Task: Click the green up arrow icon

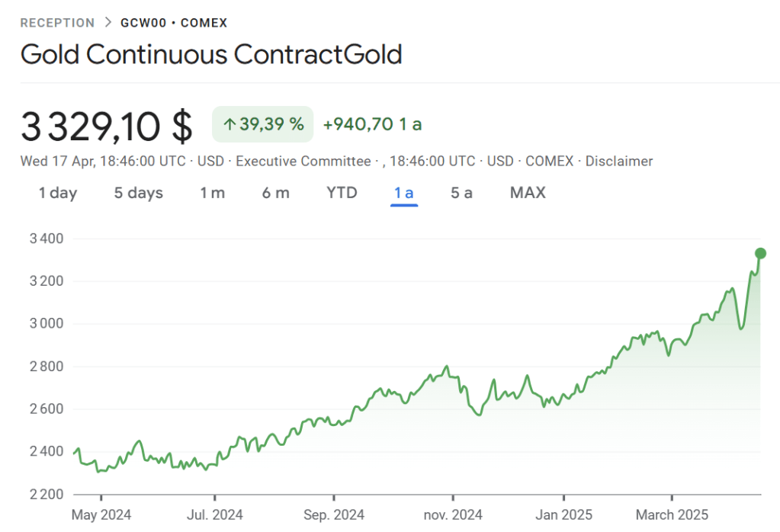Action: (229, 125)
